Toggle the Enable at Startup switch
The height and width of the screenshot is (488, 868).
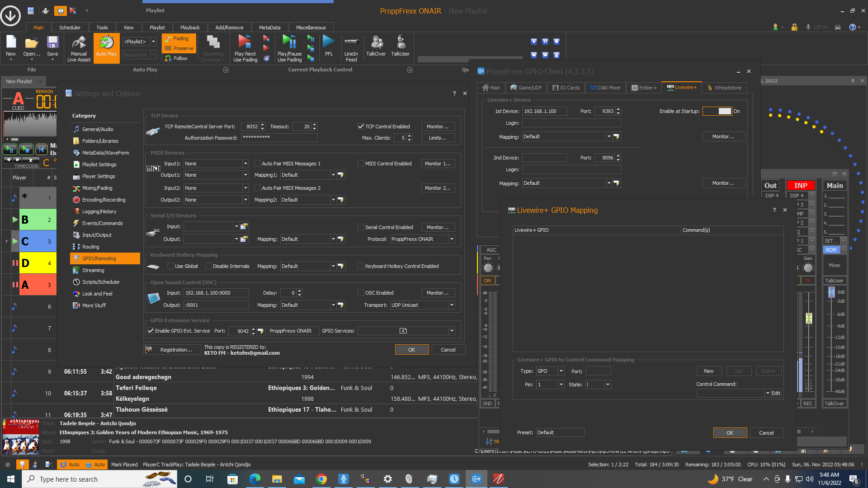tap(717, 111)
